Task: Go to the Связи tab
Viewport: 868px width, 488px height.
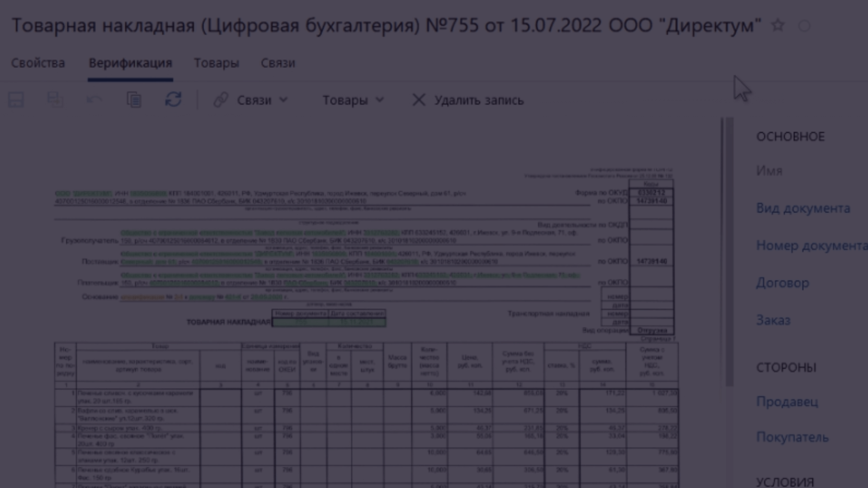Action: pyautogui.click(x=278, y=63)
